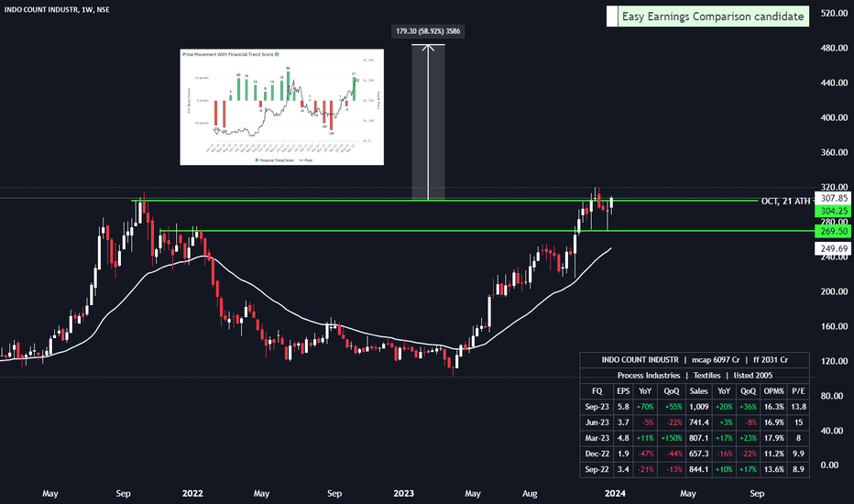Viewport: 854px width, 504px height.
Task: Click the Sep-23 quarter row label
Action: 597,407
